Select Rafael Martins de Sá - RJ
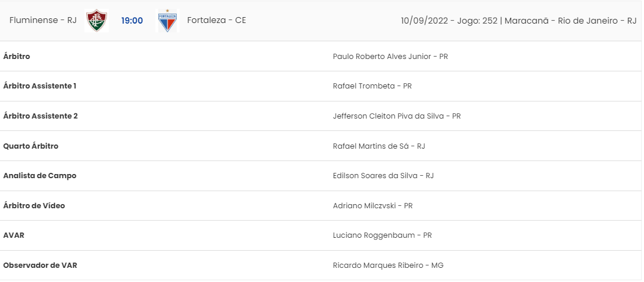 coord(379,146)
